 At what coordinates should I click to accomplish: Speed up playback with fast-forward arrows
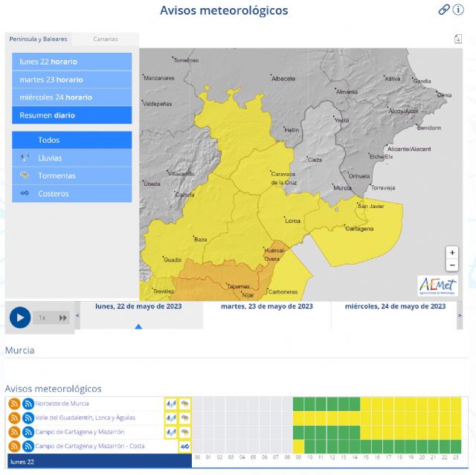point(62,317)
